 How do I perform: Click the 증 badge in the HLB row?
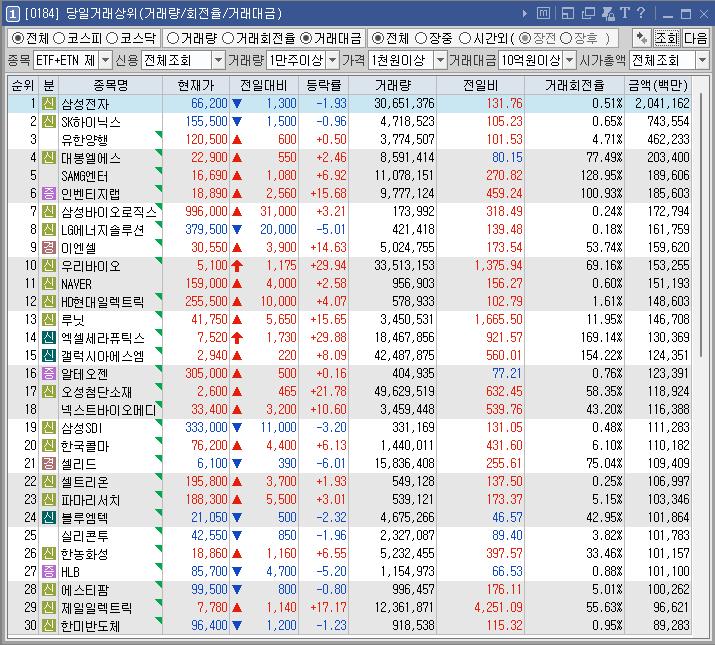pyautogui.click(x=49, y=571)
